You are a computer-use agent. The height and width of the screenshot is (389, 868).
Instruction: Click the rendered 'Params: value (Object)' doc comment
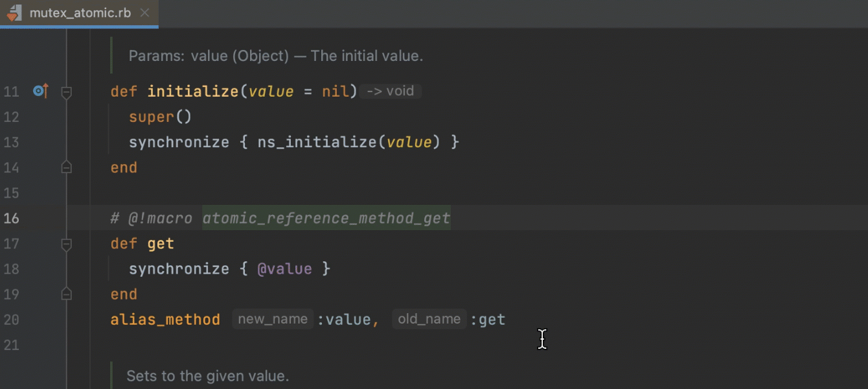pos(275,56)
